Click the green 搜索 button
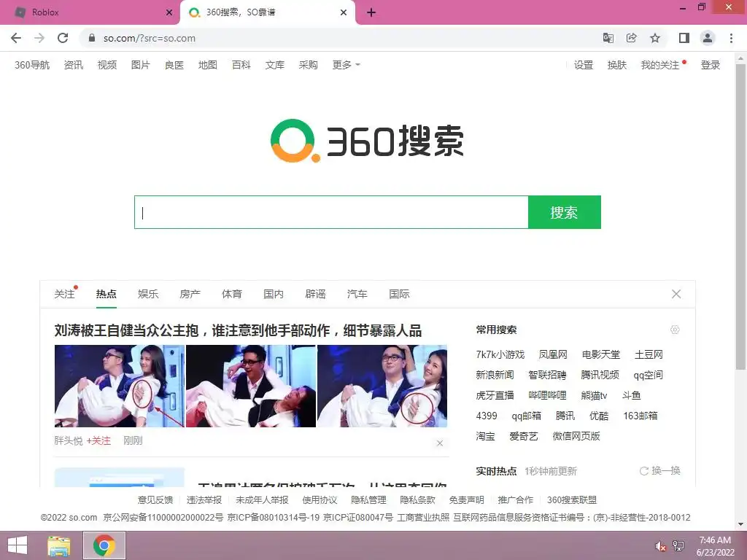Screen dimensions: 747x560 point(565,212)
